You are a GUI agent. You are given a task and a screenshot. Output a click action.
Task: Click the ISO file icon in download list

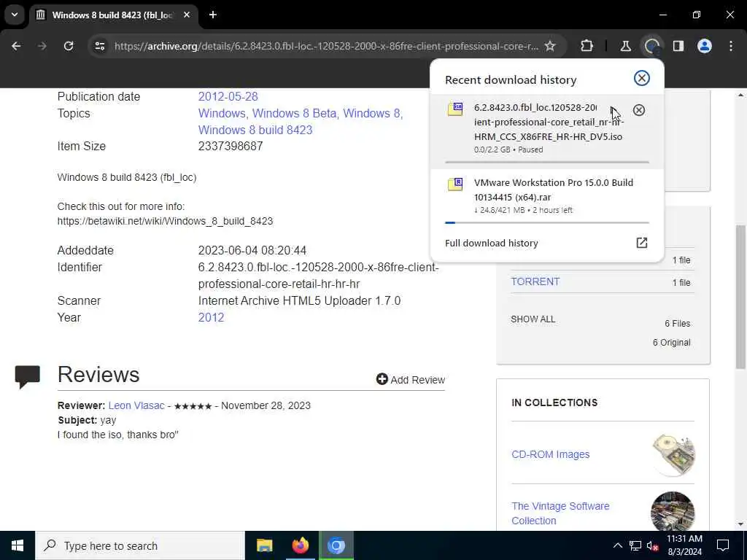(x=455, y=109)
